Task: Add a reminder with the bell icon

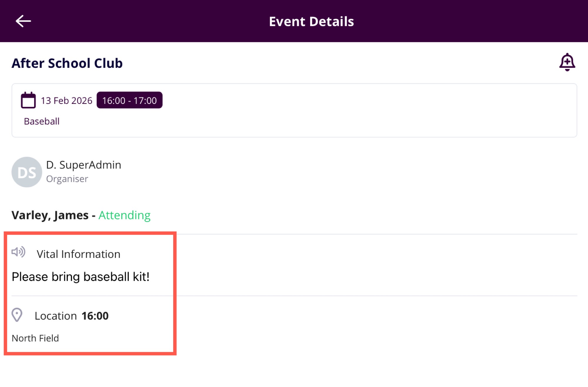Action: 567,62
